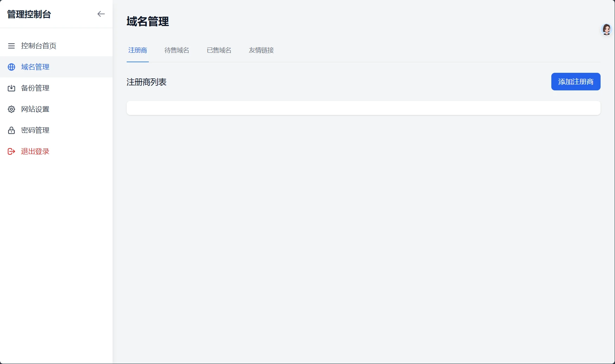This screenshot has height=364, width=615.
Task: Go to 控制台首页 in the sidebar
Action: tap(39, 46)
